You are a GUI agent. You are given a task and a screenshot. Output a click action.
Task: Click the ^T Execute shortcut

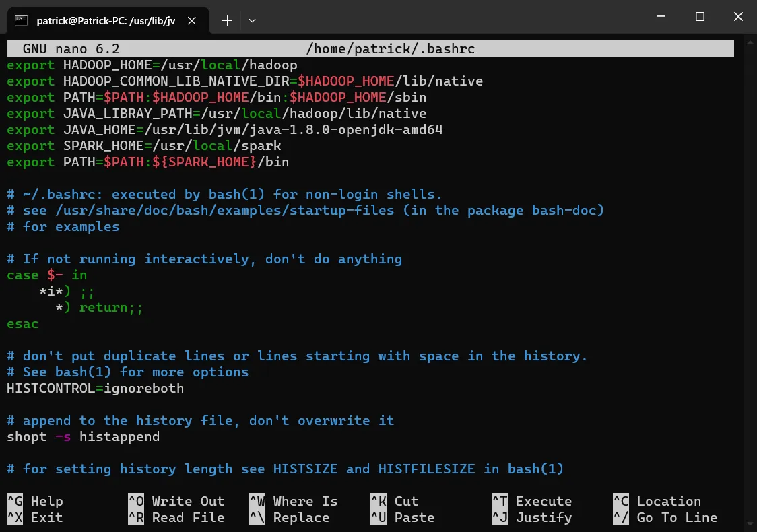pos(531,501)
